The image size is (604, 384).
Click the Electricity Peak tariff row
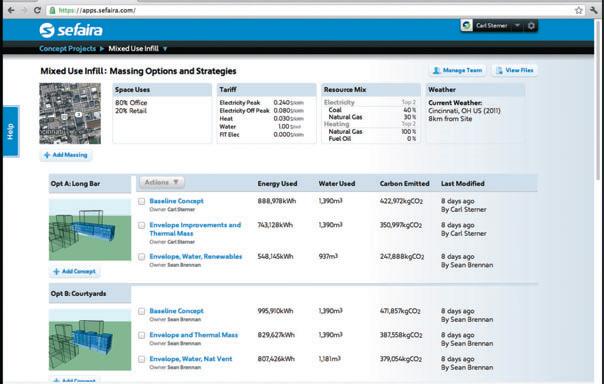[x=262, y=103]
